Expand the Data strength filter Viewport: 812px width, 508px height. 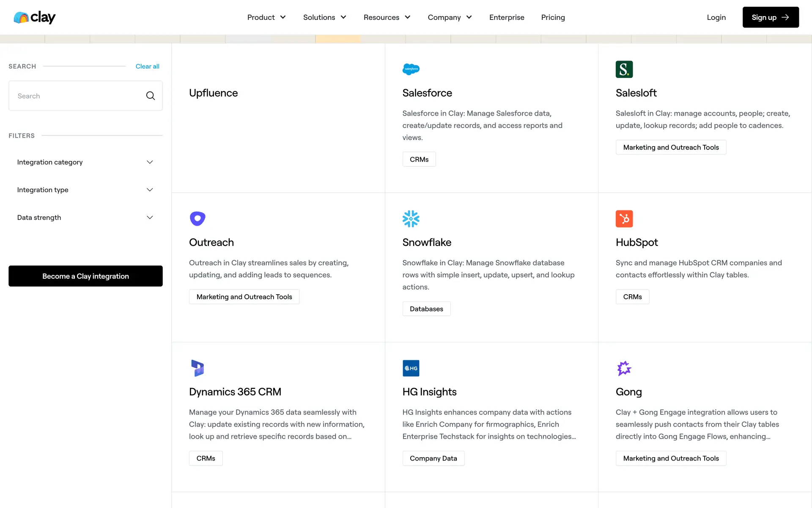tap(85, 217)
